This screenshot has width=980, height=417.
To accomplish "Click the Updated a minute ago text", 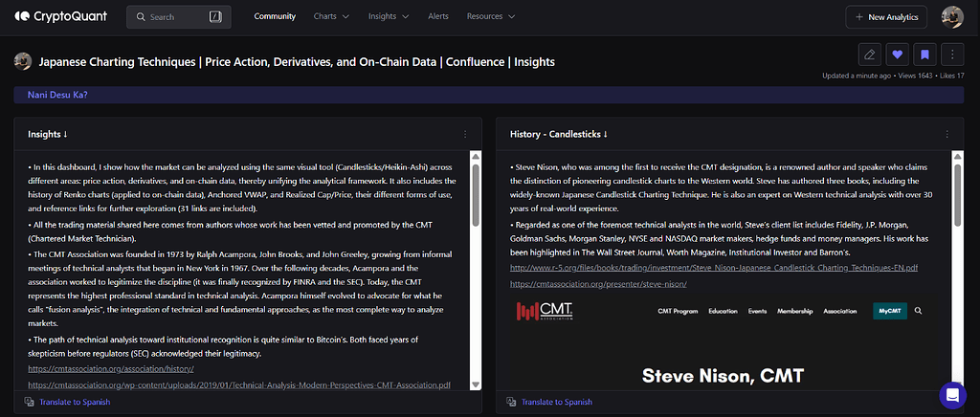I will pos(857,76).
